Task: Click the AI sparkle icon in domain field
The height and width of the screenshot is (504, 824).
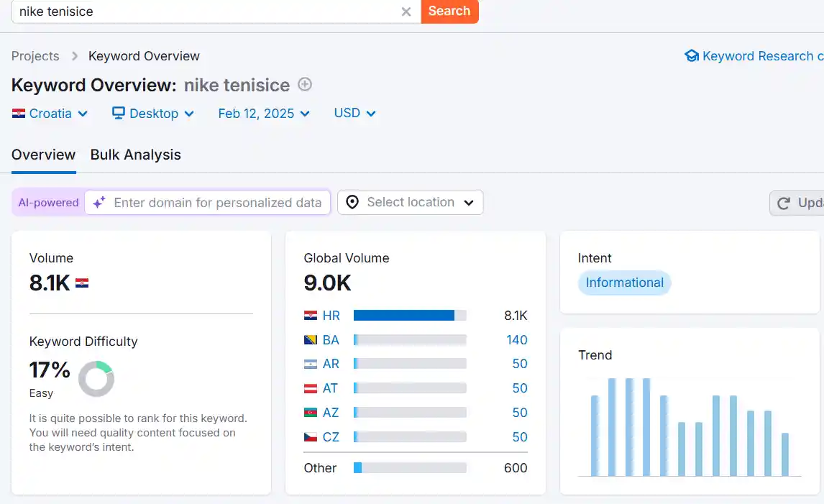Action: (x=99, y=203)
